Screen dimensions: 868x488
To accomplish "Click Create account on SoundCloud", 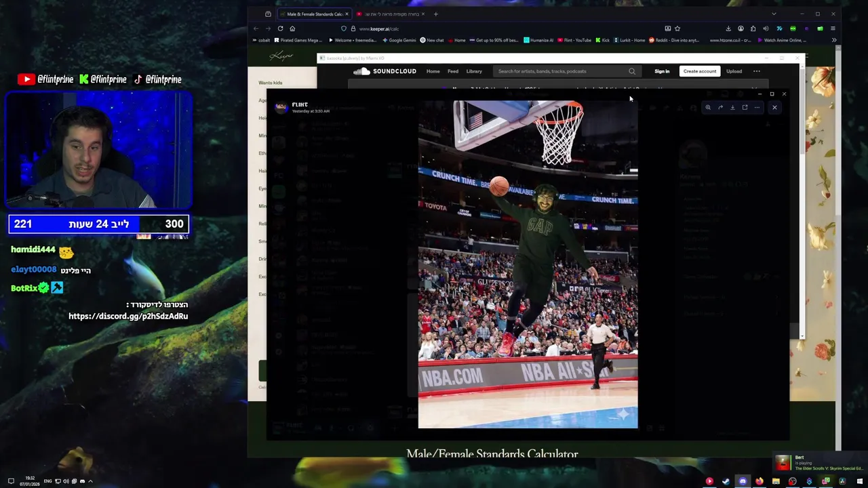I will tap(700, 71).
